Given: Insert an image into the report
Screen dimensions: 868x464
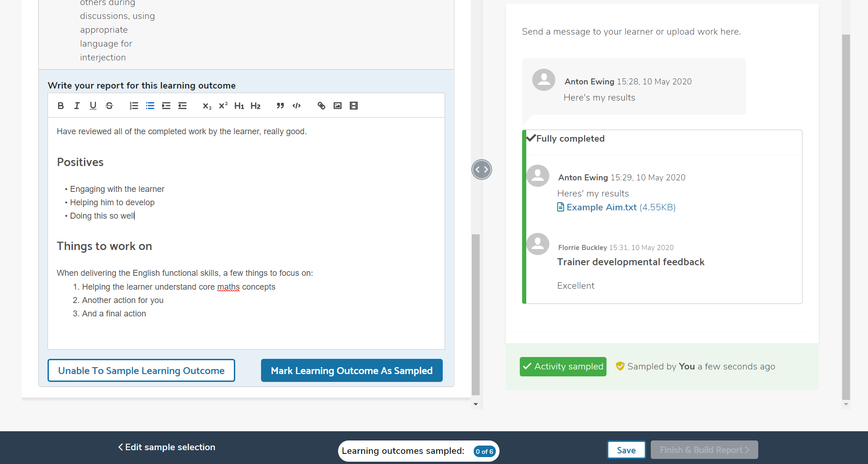Looking at the screenshot, I should tap(338, 106).
